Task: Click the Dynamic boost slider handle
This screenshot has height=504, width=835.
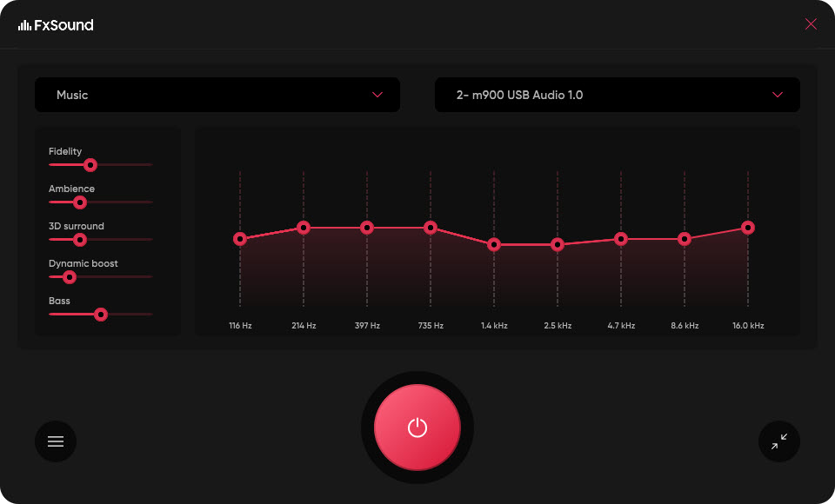Action: (x=70, y=276)
